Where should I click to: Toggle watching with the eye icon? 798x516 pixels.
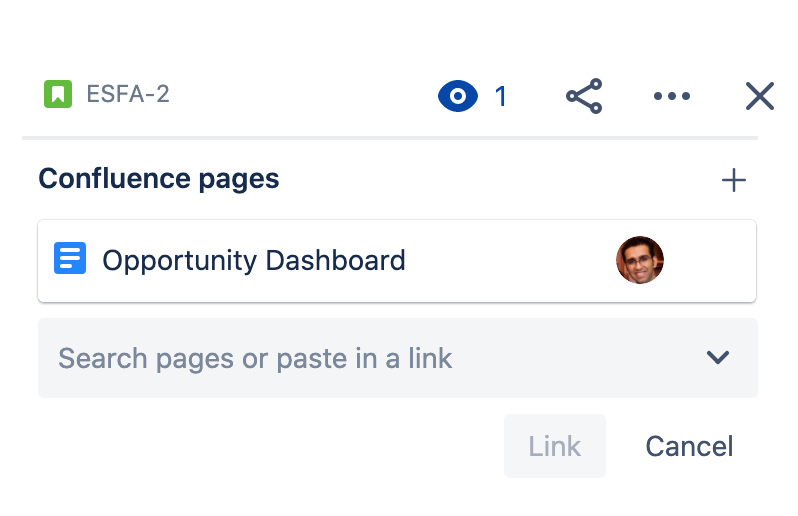point(458,96)
